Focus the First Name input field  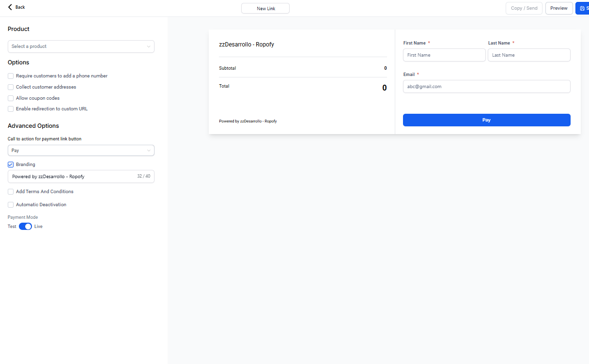coord(444,55)
